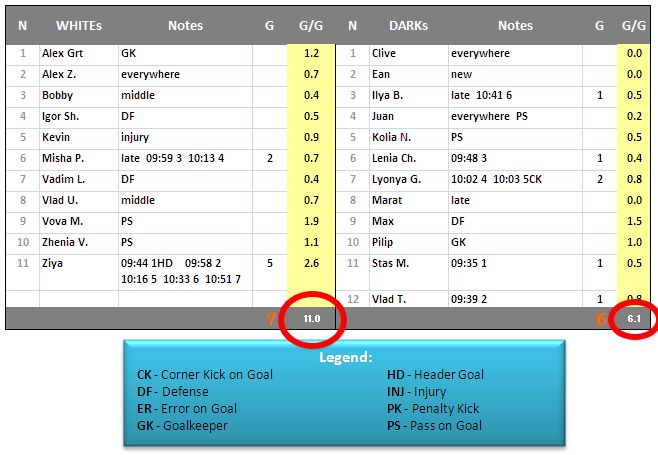Click the Legend title in blue box
The image size is (658, 455).
(343, 357)
